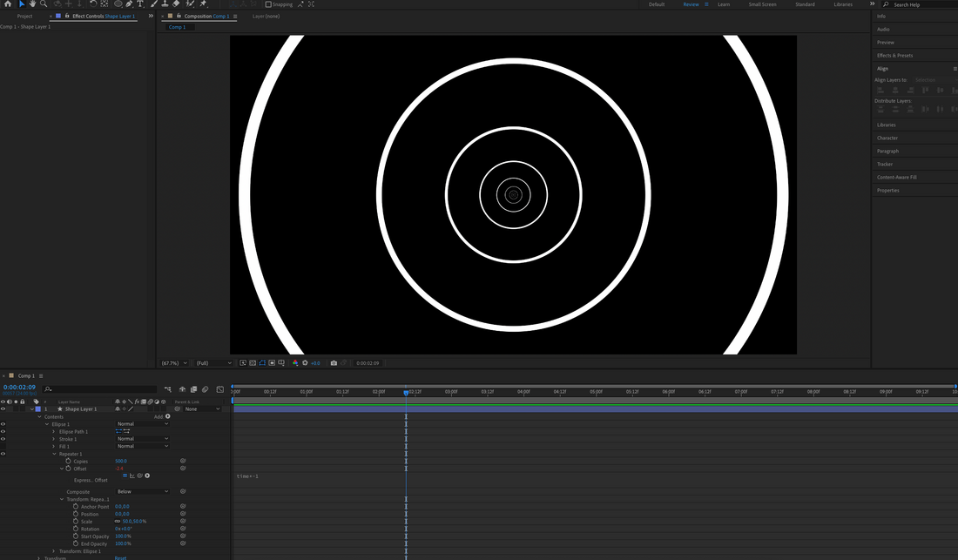Screen dimensions: 958x560
Task: Toggle transparency grid icon in viewer
Action: (253, 363)
